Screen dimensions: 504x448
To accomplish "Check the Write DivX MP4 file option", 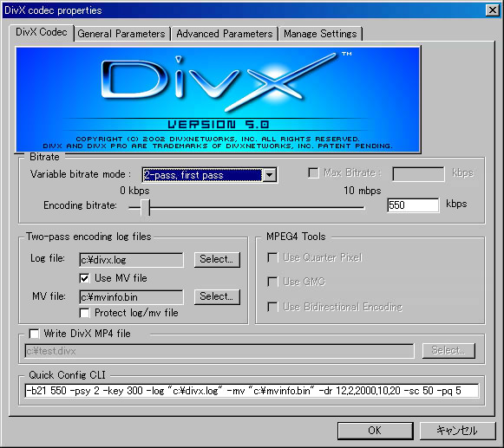I will pyautogui.click(x=34, y=334).
